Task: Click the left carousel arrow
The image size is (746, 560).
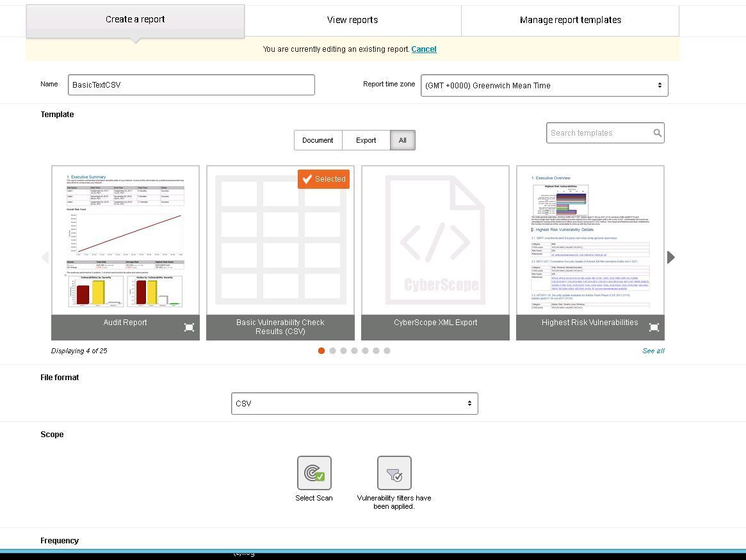Action: [x=45, y=257]
